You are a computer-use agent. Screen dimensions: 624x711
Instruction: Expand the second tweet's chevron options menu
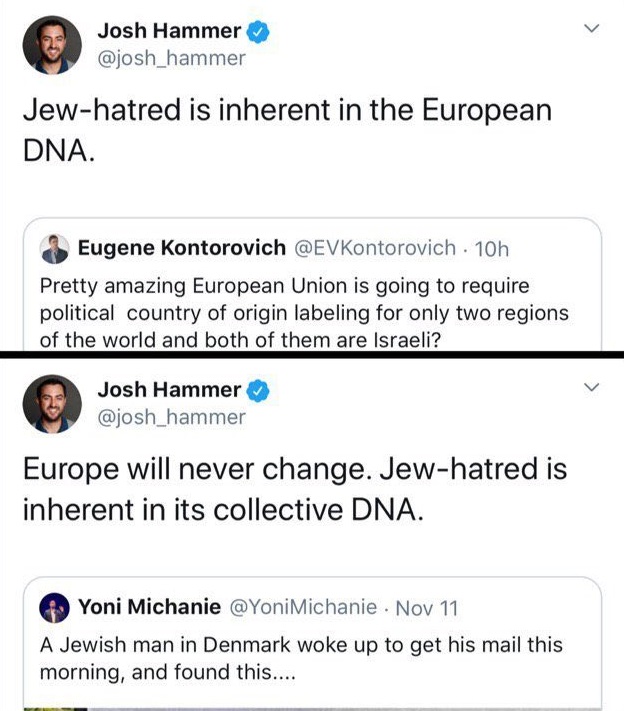pyautogui.click(x=591, y=387)
